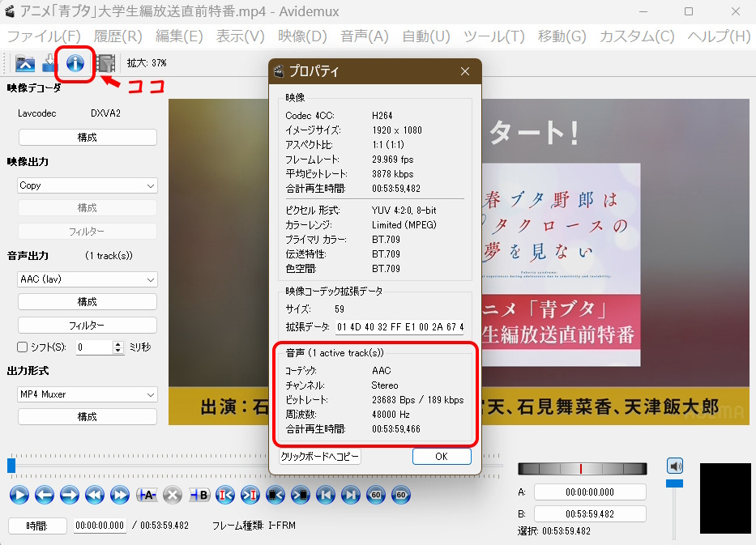Step back one frame with left arrow
The width and height of the screenshot is (756, 545).
coord(45,495)
